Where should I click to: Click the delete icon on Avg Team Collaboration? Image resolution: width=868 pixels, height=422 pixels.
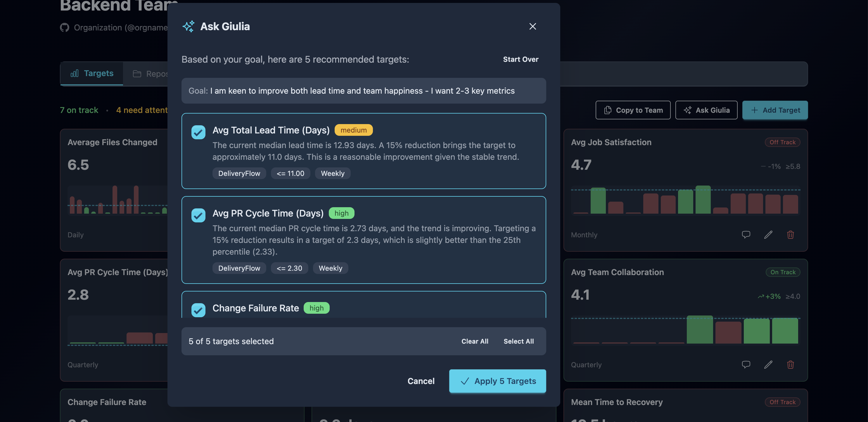791,365
